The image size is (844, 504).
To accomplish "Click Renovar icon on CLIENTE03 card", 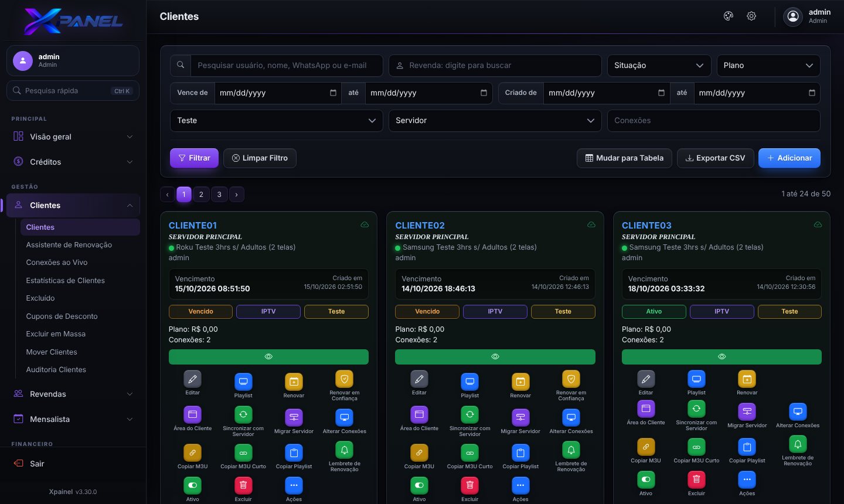I will [747, 379].
